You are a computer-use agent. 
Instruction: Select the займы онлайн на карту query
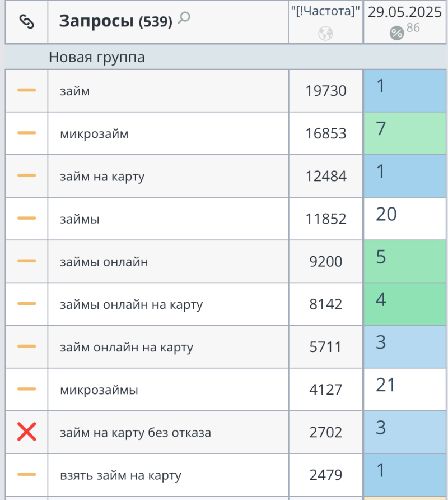[131, 304]
